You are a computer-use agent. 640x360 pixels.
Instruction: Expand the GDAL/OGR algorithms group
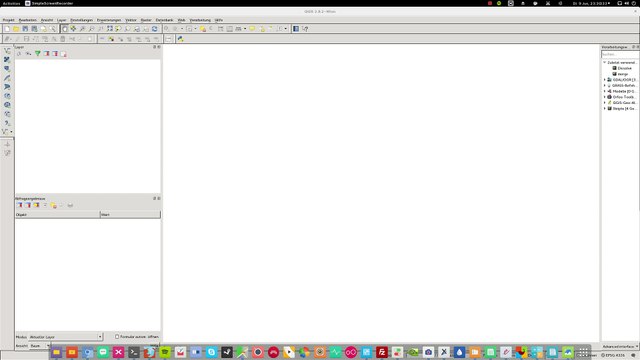(604, 80)
